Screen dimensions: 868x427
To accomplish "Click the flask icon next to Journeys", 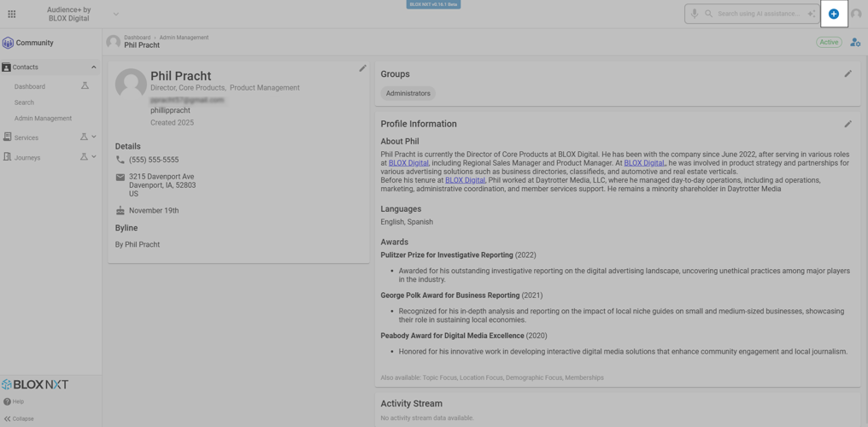I will click(x=84, y=157).
